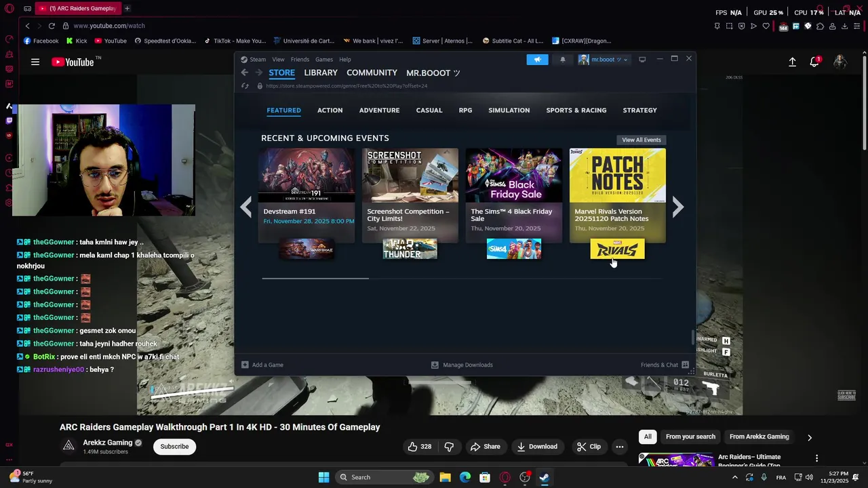The height and width of the screenshot is (488, 868).
Task: Open the Friends & Chat icon
Action: coord(685,365)
